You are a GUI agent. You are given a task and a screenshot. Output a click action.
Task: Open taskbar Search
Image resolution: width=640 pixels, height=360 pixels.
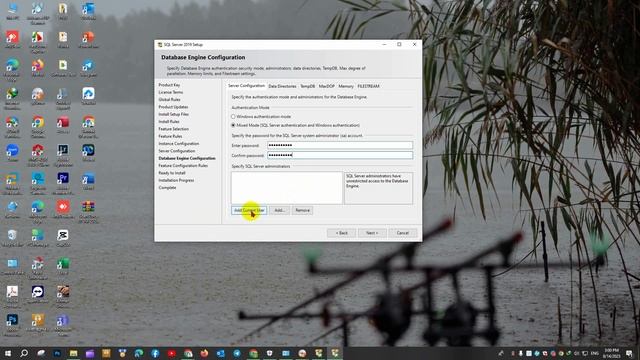click(x=24, y=353)
